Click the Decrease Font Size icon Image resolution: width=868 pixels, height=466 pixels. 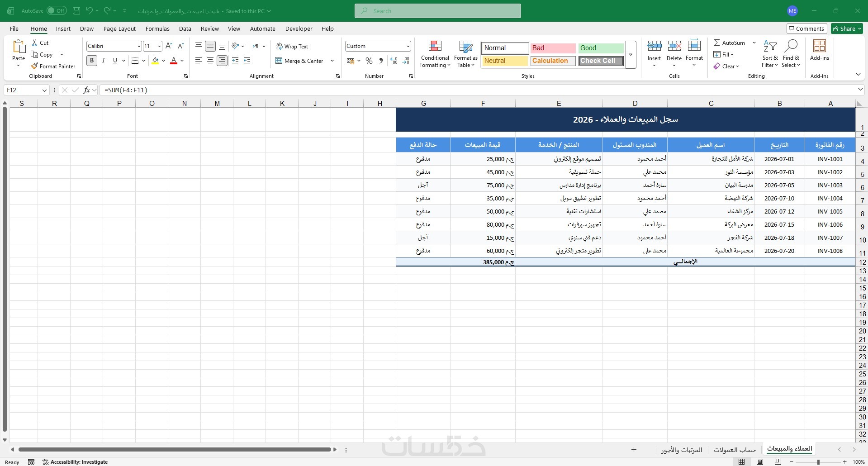click(181, 46)
